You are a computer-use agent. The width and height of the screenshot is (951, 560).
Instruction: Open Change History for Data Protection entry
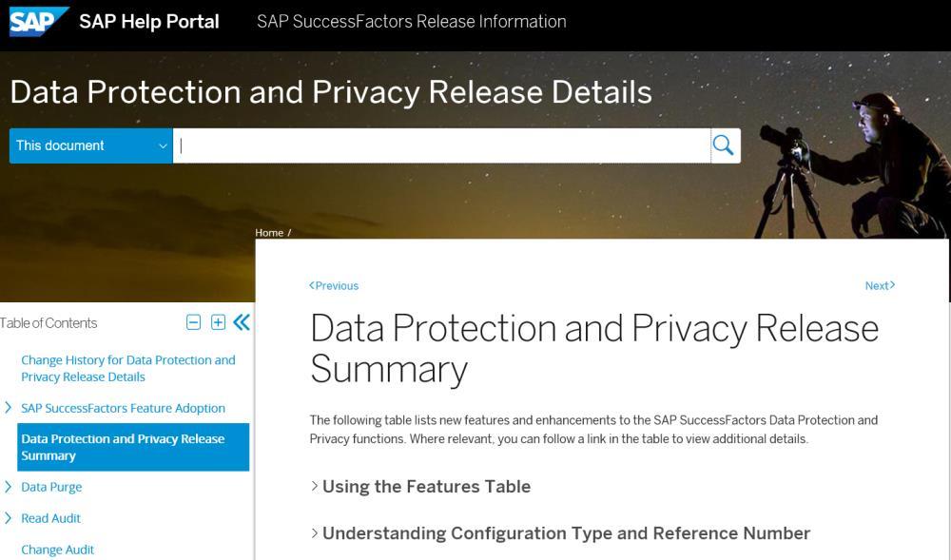pos(128,369)
